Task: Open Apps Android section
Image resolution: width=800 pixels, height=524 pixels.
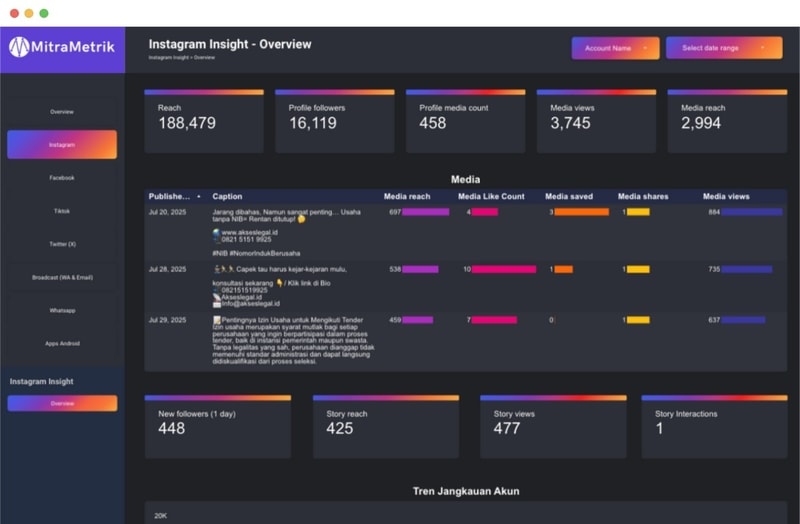Action: pos(62,343)
